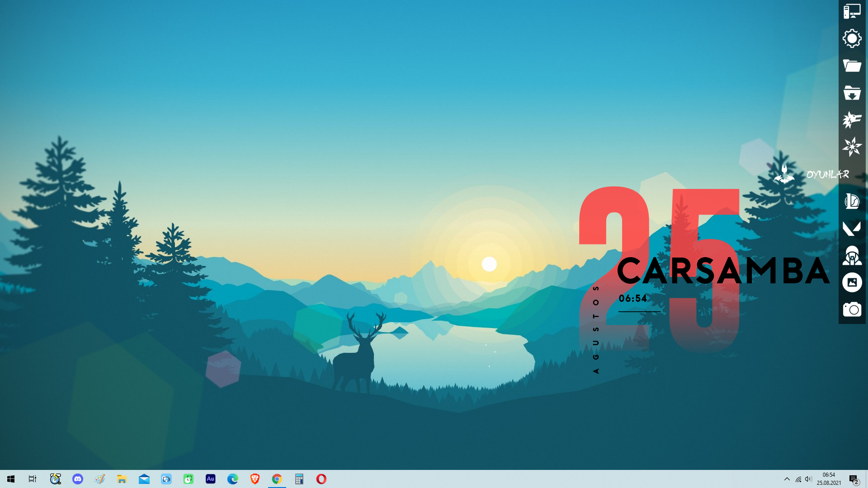Open Settings via the gear icon in dock
The height and width of the screenshot is (488, 868).
[x=852, y=38]
